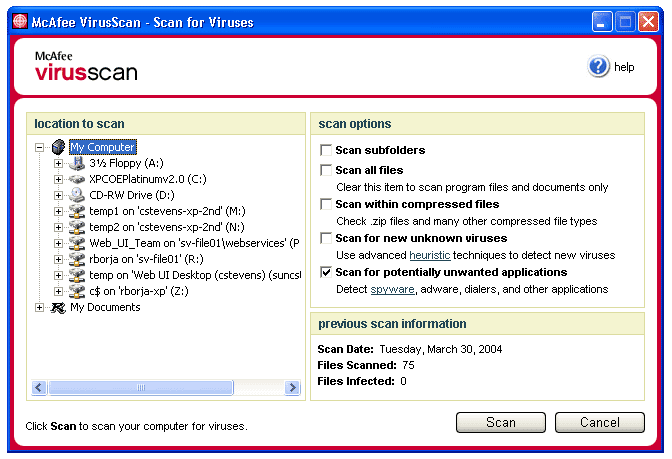Image resolution: width=672 pixels, height=459 pixels.
Task: Select temp1 on 'cstevens-xp-2nd' (M:) label
Action: click(x=167, y=211)
